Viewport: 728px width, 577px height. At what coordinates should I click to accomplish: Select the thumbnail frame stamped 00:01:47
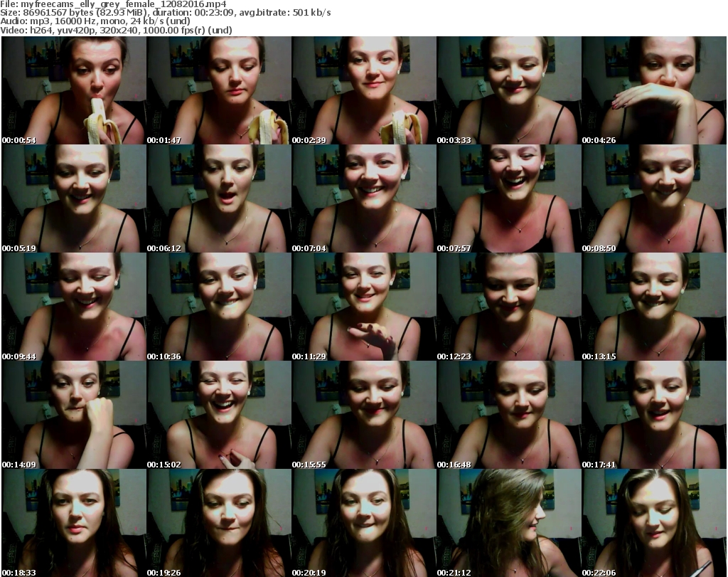(x=219, y=90)
